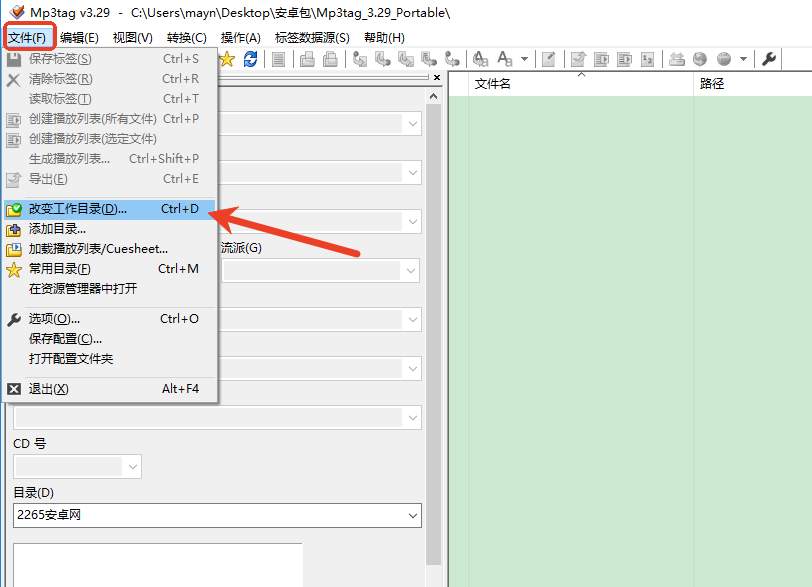The width and height of the screenshot is (812, 587).
Task: Click 保存配置(C)... menu item
Action: pyautogui.click(x=109, y=339)
